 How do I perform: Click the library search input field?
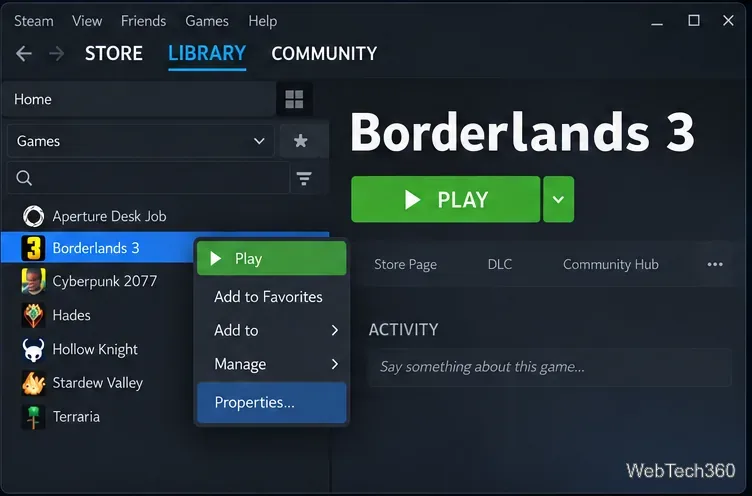pyautogui.click(x=148, y=178)
